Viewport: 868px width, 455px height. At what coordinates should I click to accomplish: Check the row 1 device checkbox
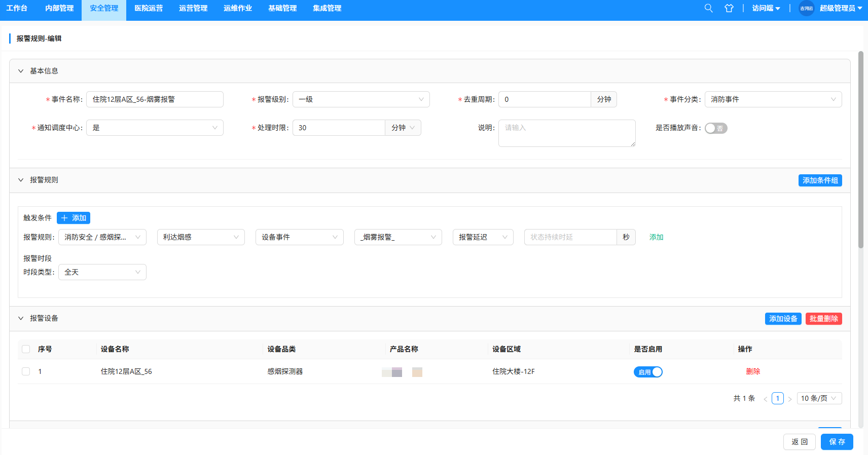pyautogui.click(x=26, y=371)
